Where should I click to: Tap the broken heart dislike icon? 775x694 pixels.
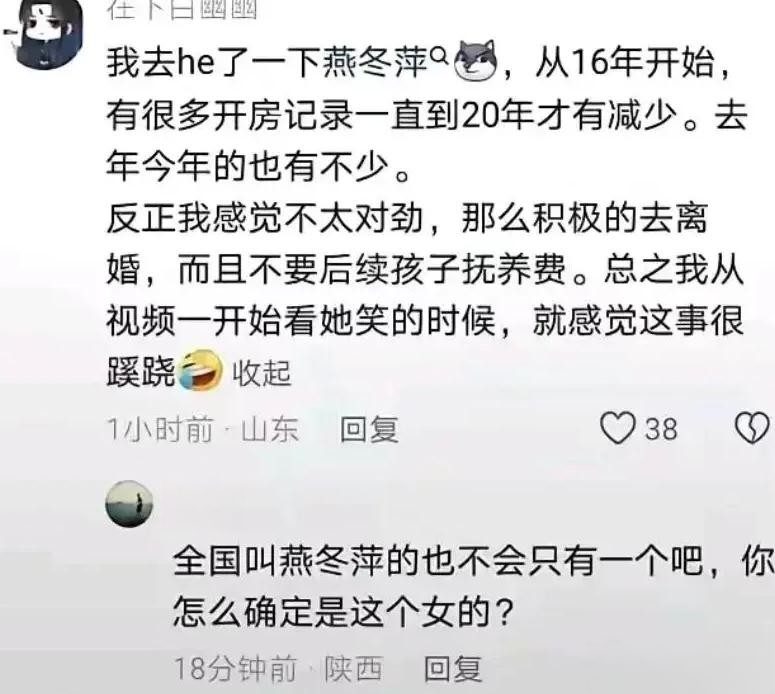752,428
